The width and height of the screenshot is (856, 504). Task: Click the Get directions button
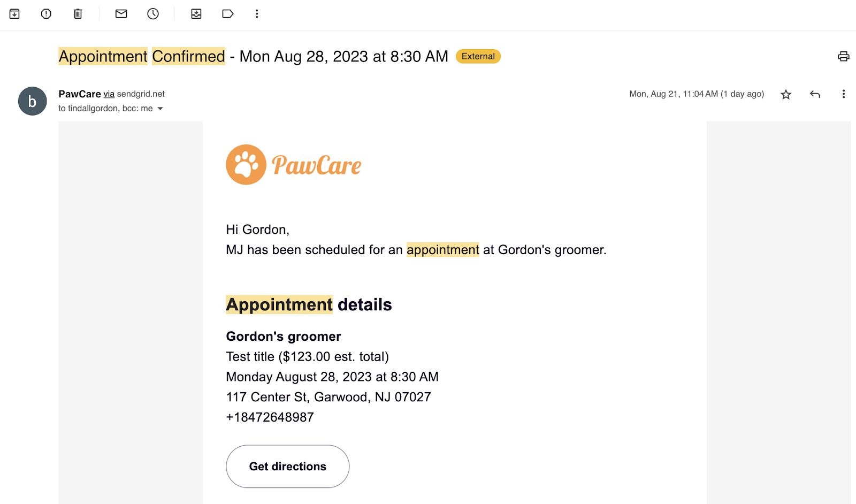click(287, 467)
